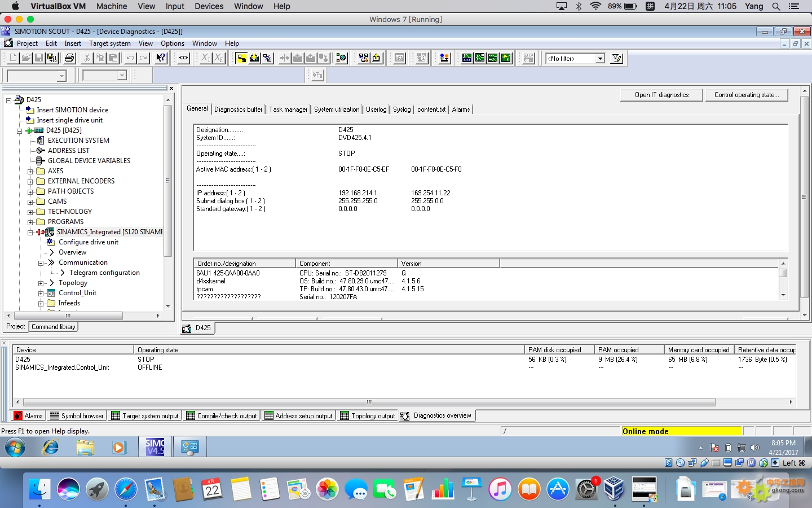812x508 pixels.
Task: Expand the AXES folder
Action: pos(30,172)
